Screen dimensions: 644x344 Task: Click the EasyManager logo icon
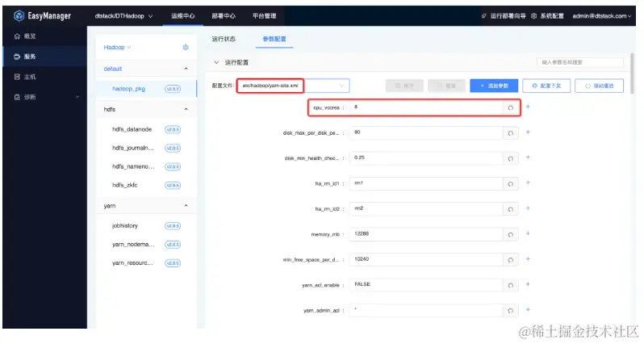tap(19, 15)
